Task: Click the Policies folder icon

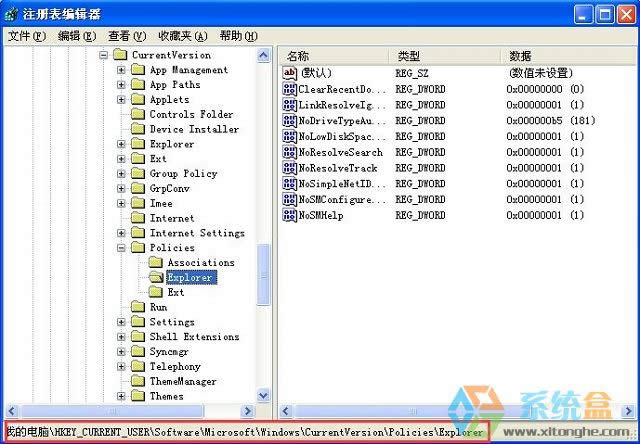Action: click(138, 248)
